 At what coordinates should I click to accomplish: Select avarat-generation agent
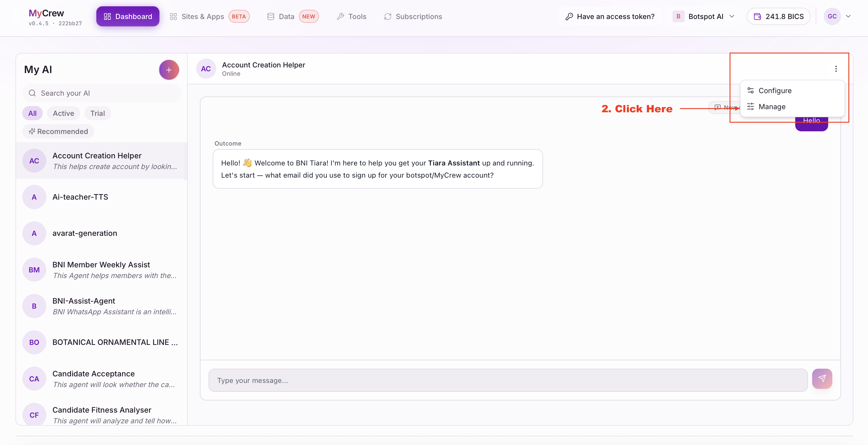pos(102,233)
